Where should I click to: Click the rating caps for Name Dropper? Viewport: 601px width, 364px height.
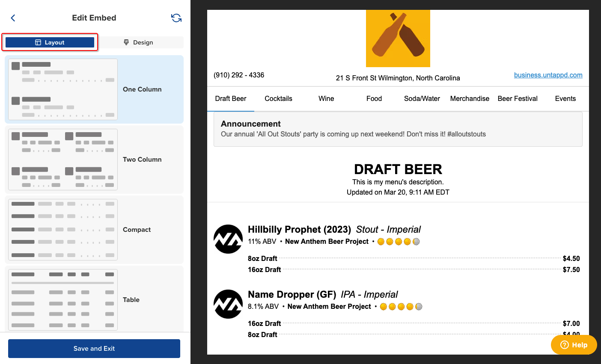coord(401,307)
